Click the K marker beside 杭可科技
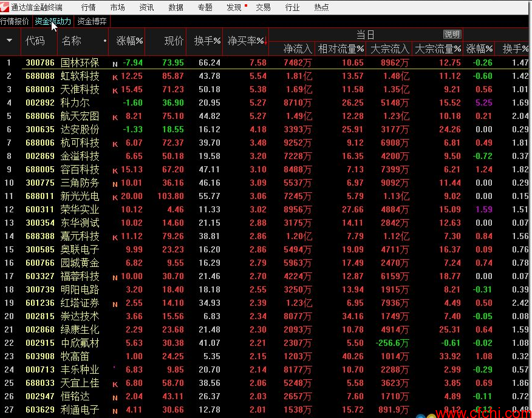This screenshot has height=418, width=532. pos(115,144)
